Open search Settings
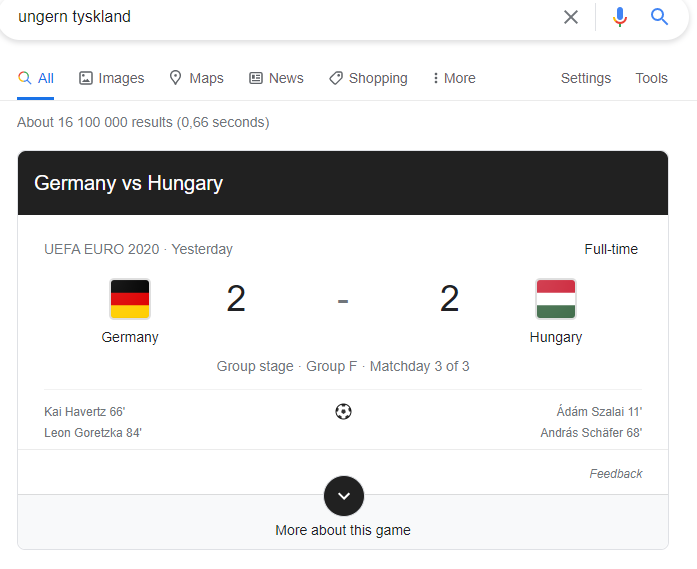697x569 pixels. pyautogui.click(x=586, y=78)
